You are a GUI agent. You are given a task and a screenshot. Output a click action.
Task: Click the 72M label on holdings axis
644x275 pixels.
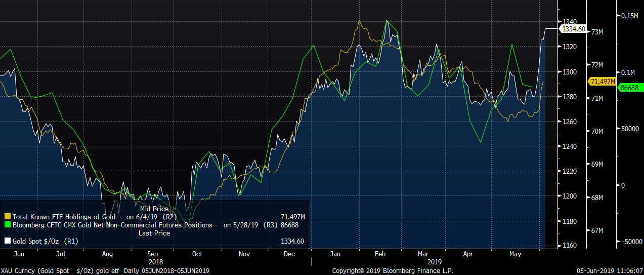tap(597, 65)
